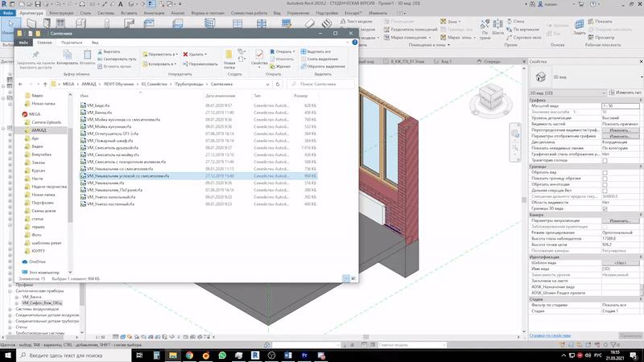Switch to the Вид tab in Explorer
The height and width of the screenshot is (362, 644).
pos(94,42)
